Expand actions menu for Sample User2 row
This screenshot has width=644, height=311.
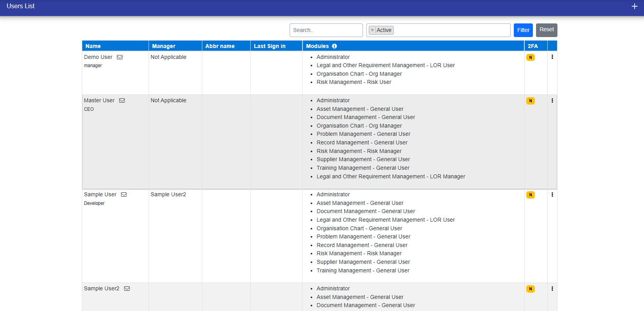[552, 289]
